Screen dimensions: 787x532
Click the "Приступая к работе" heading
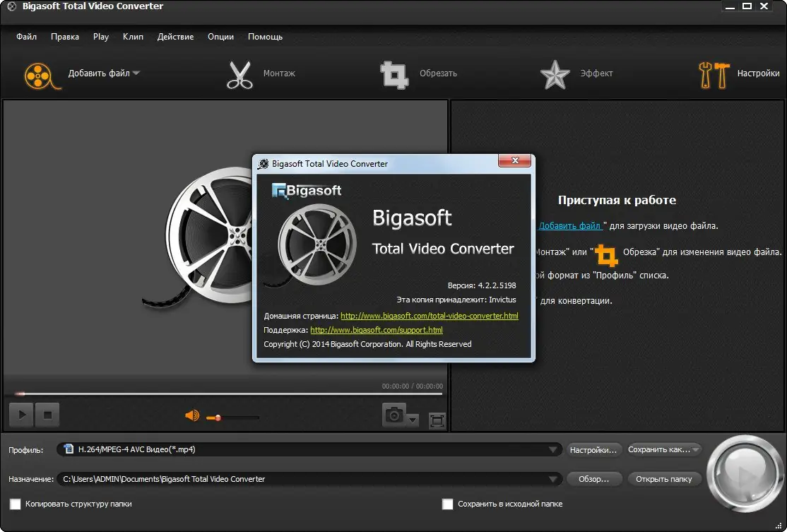coord(617,200)
